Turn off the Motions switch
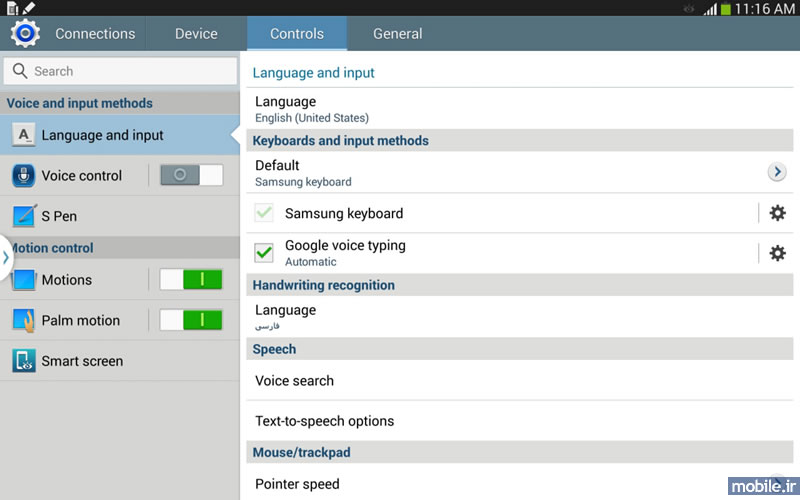Screen dimensions: 800x500 pos(191,280)
